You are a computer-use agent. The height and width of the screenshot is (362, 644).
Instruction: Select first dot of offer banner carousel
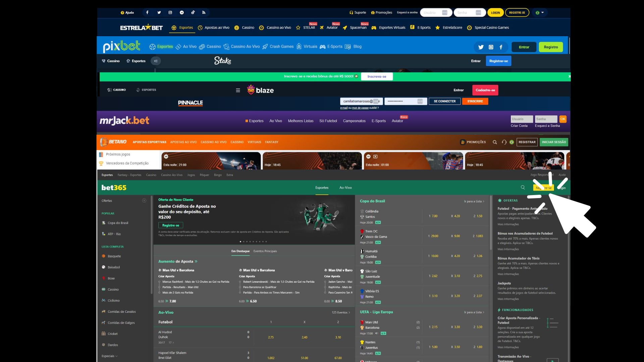coord(240,241)
